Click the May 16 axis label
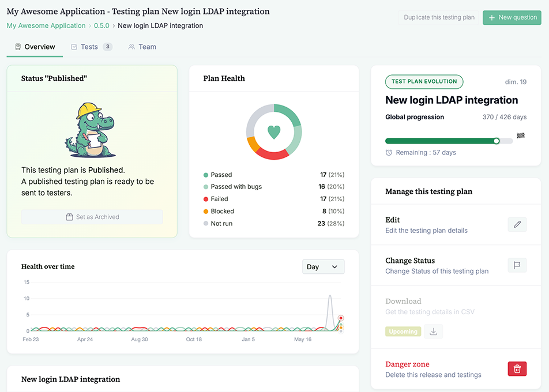 303,340
